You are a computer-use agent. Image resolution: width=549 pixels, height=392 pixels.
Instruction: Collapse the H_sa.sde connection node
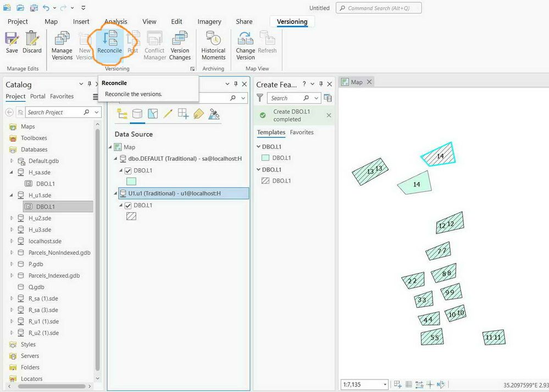tap(12, 172)
